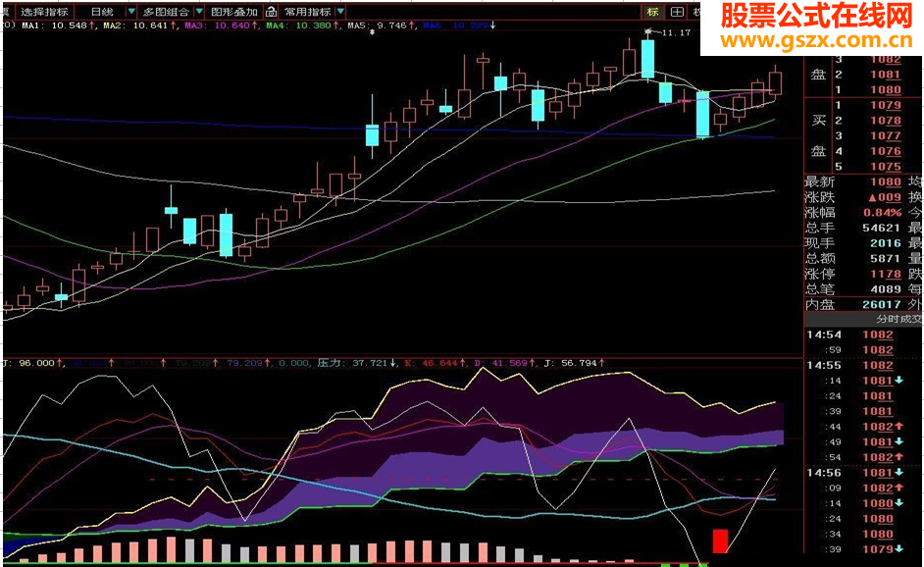Click the 现手 value 2016

point(886,243)
